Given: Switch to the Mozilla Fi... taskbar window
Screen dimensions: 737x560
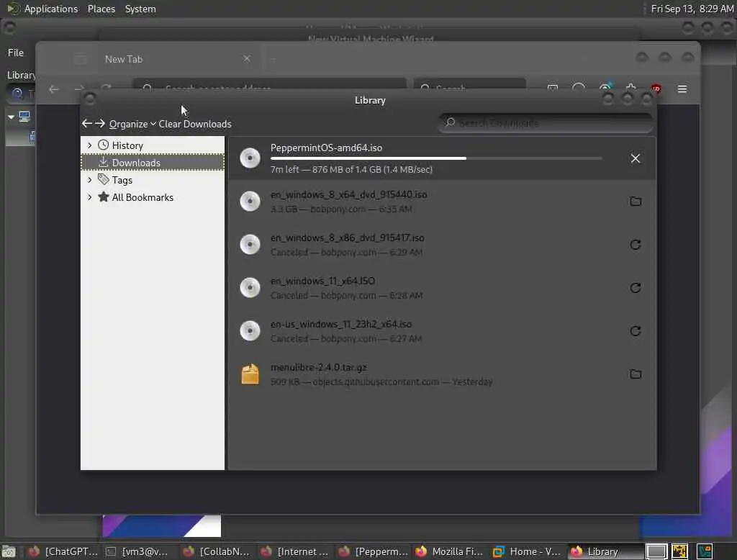Looking at the screenshot, I should pos(449,551).
